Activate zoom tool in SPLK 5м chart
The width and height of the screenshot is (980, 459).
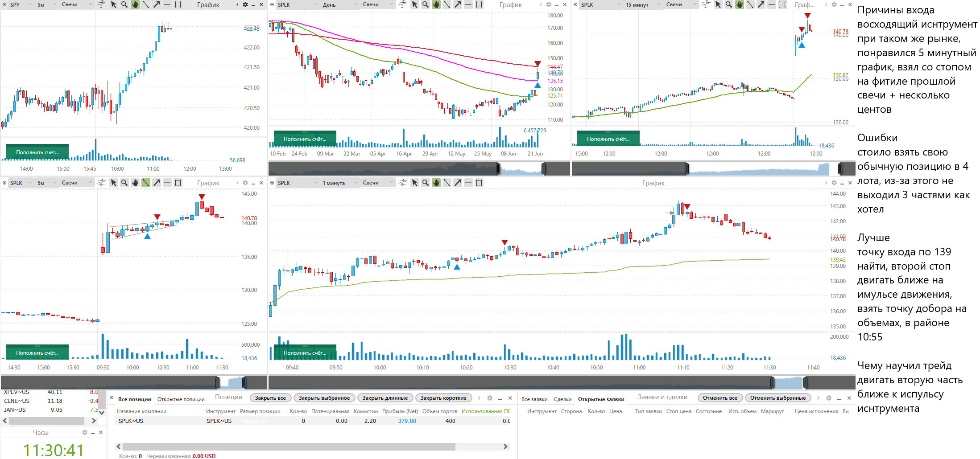click(124, 183)
